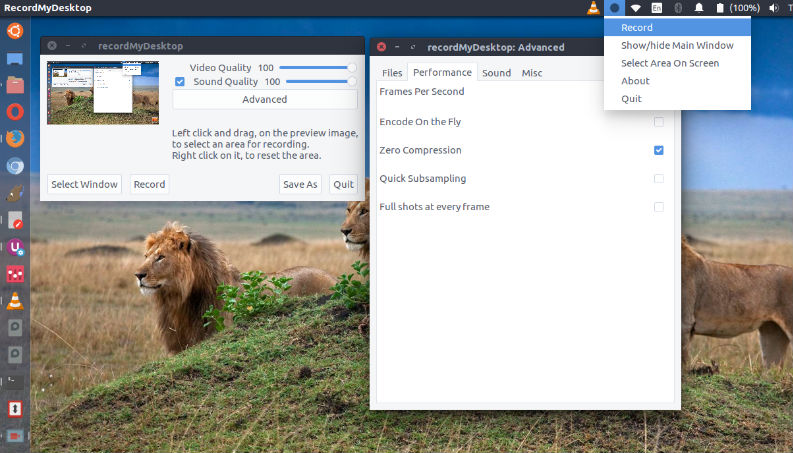
Task: Adjust the Sound Quality slider
Action: [x=321, y=81]
